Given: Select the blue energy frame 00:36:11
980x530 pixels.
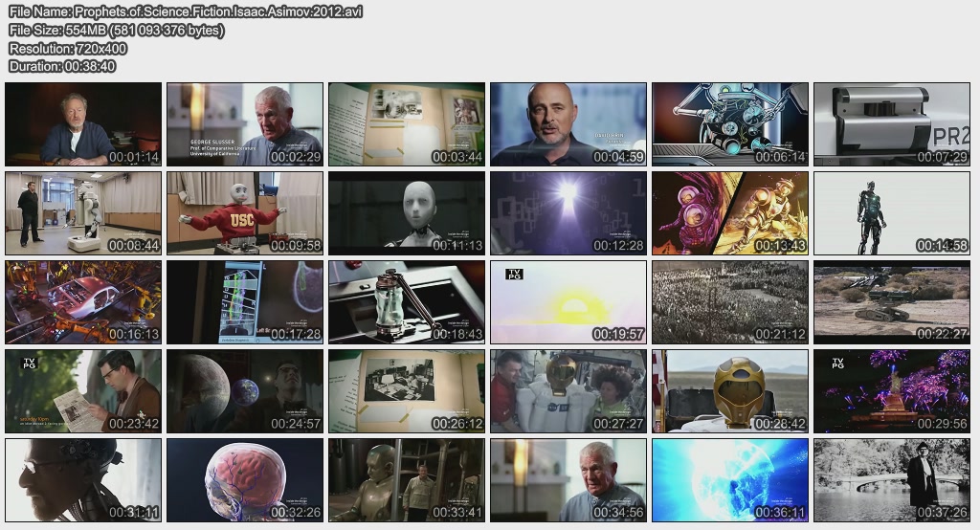Looking at the screenshot, I should click(730, 480).
